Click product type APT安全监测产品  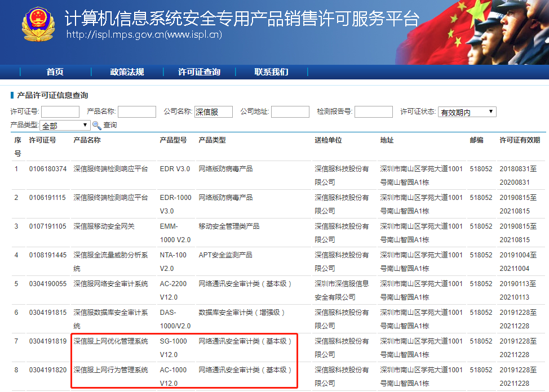point(225,255)
